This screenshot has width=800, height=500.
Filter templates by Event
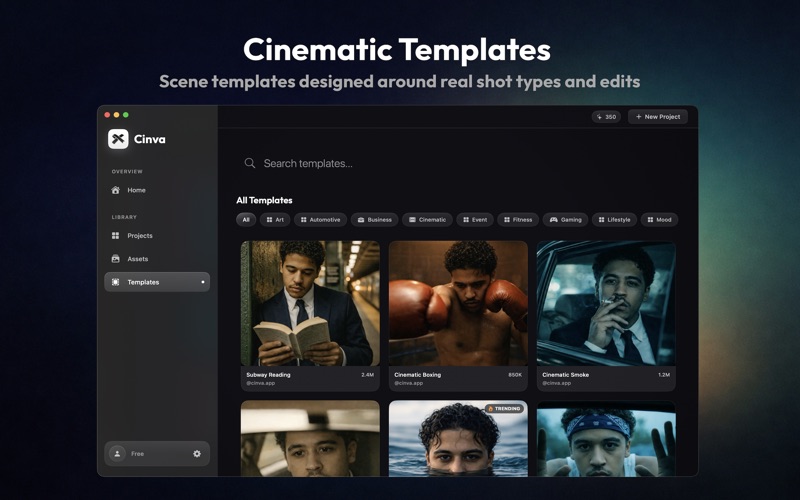click(475, 220)
